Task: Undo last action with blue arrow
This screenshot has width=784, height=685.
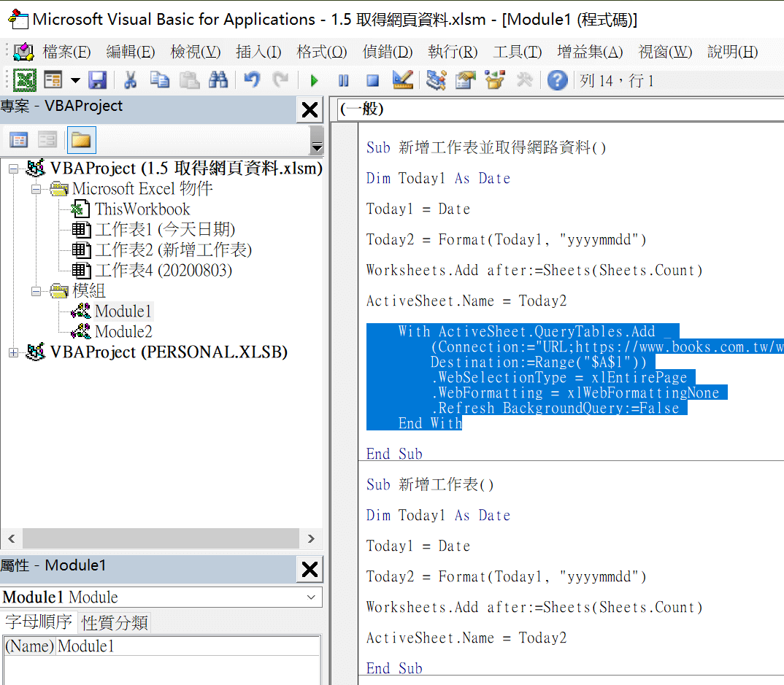Action: (x=252, y=80)
